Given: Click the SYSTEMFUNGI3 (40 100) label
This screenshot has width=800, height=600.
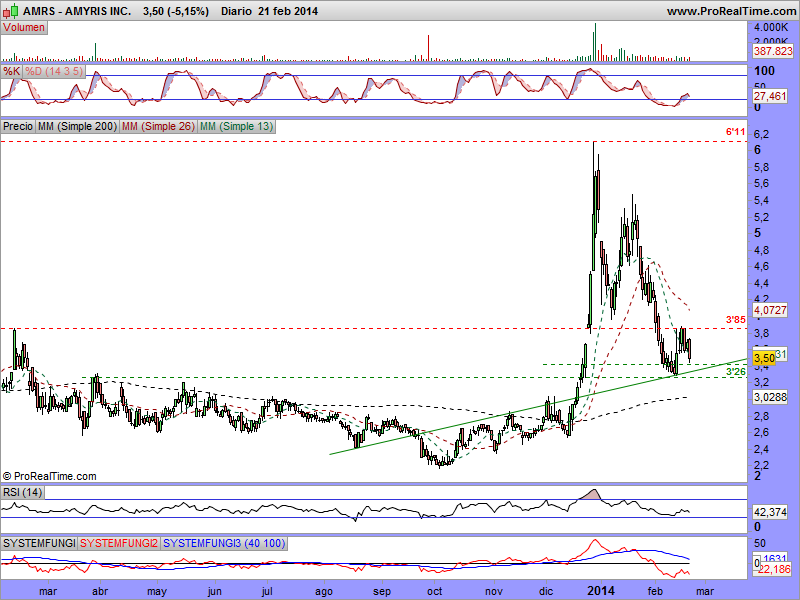Looking at the screenshot, I should pyautogui.click(x=224, y=543).
